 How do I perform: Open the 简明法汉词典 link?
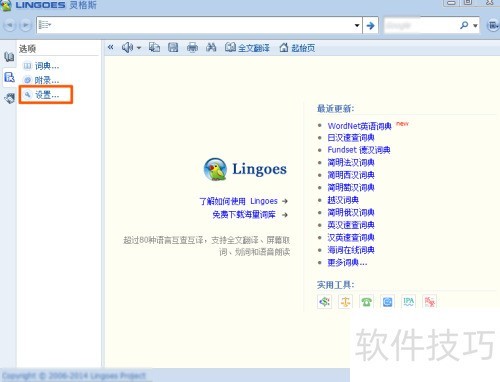click(351, 162)
